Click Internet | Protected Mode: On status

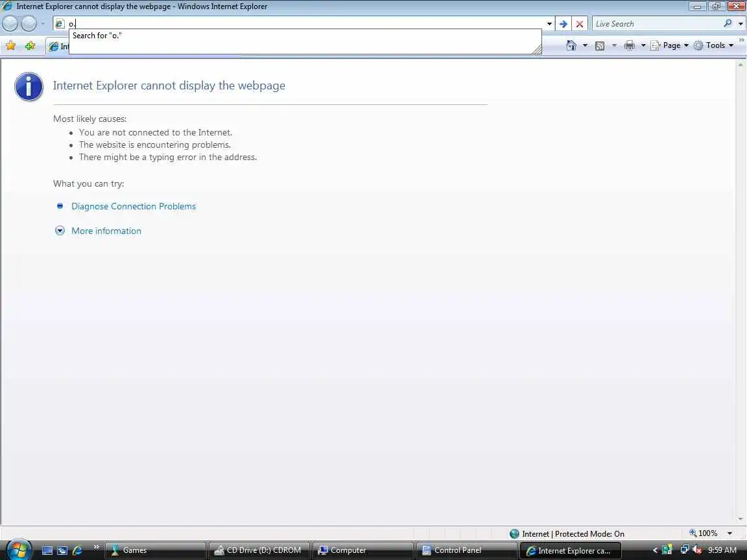click(573, 534)
